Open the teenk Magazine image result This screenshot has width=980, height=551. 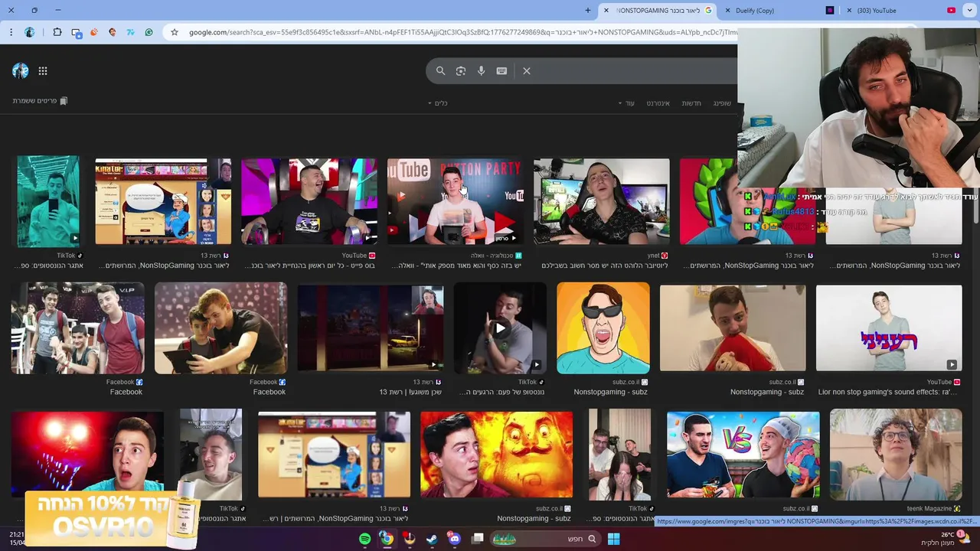(x=896, y=455)
